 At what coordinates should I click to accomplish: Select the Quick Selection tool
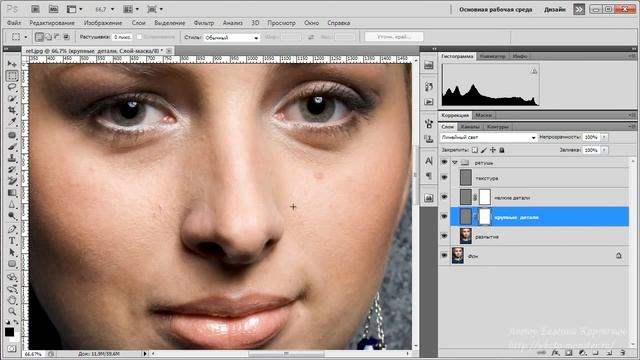click(12, 99)
